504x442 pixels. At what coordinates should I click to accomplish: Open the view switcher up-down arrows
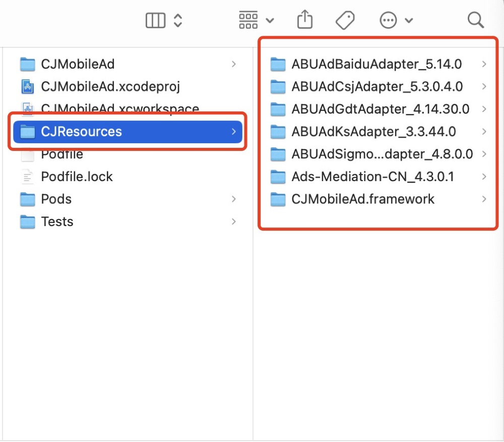pos(177,20)
